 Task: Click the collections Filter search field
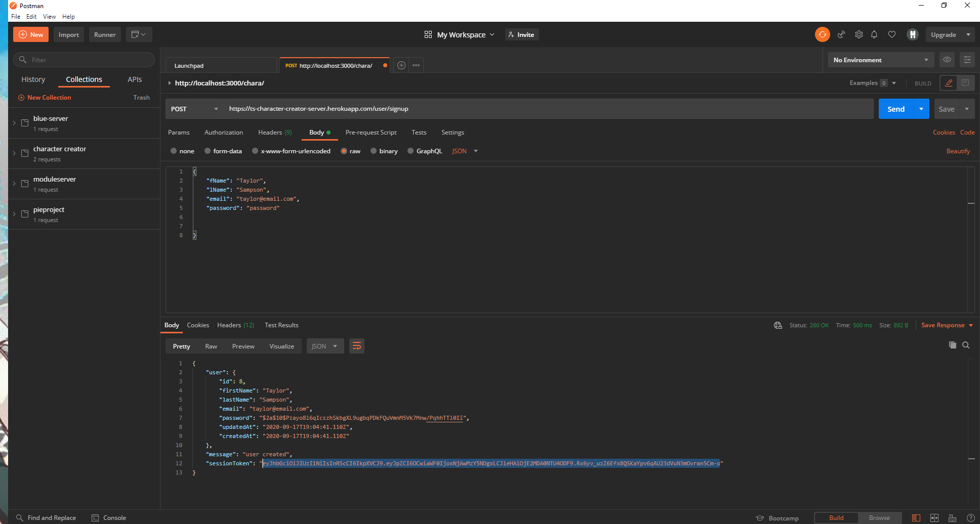(x=84, y=60)
